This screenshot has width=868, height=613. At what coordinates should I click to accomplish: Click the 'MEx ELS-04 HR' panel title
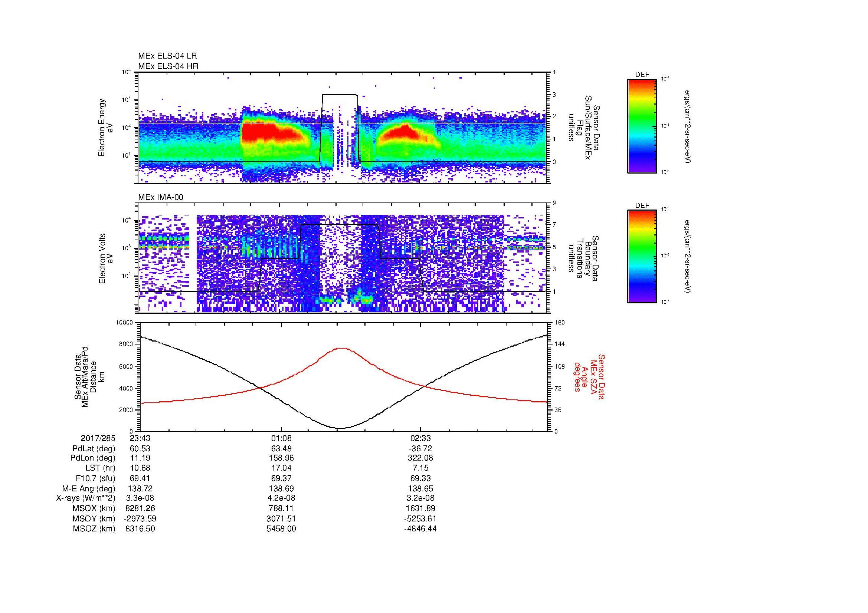pyautogui.click(x=168, y=66)
